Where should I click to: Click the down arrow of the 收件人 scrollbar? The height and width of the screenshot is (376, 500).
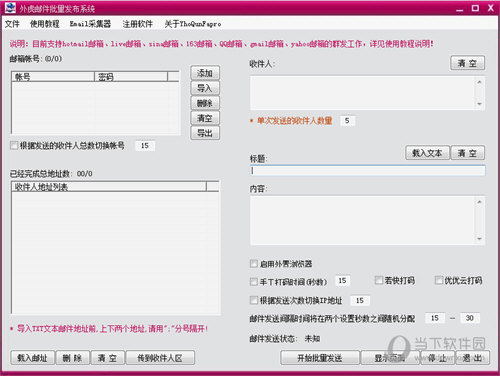point(479,104)
